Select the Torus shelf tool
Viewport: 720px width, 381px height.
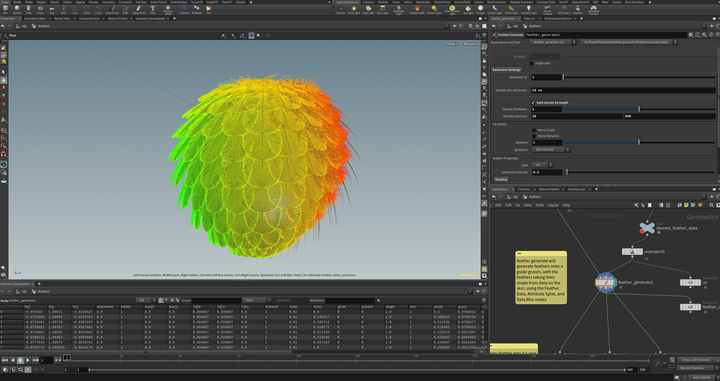point(40,10)
